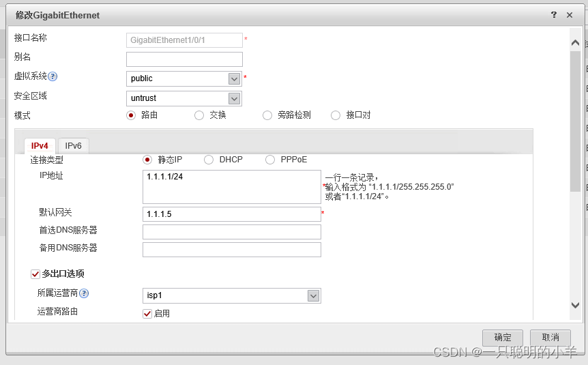Viewport: 588px width, 365px height.
Task: Click the scrollbar up arrow
Action: 575,43
